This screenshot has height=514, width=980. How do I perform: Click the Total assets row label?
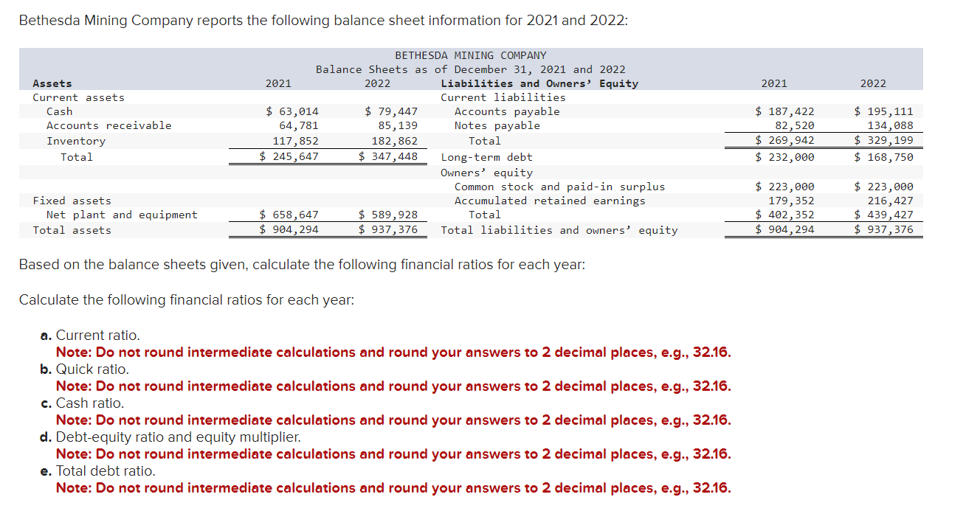(x=72, y=230)
